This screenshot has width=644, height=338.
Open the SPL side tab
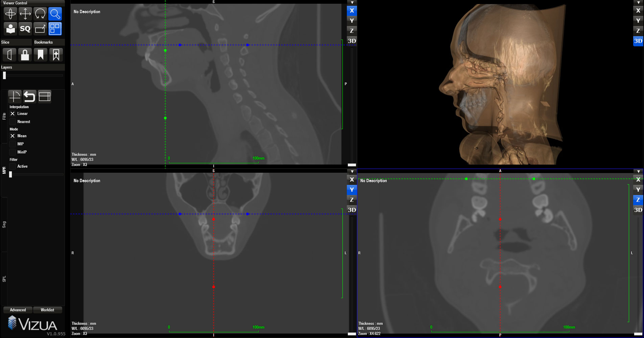coord(4,279)
